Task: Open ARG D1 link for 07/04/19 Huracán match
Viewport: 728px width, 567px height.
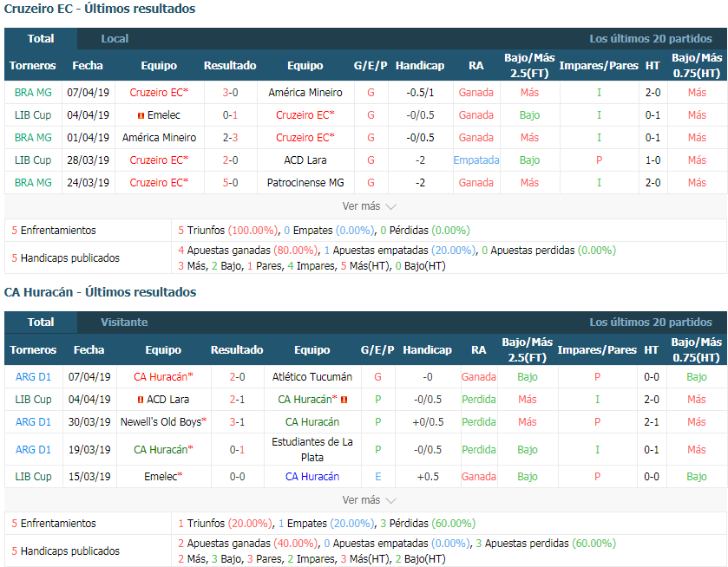Action: 33,377
